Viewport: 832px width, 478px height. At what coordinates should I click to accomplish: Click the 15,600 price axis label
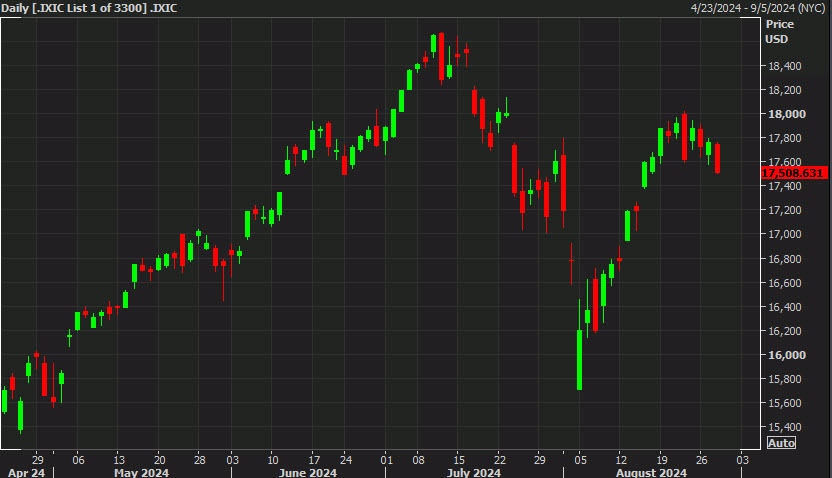(x=785, y=403)
